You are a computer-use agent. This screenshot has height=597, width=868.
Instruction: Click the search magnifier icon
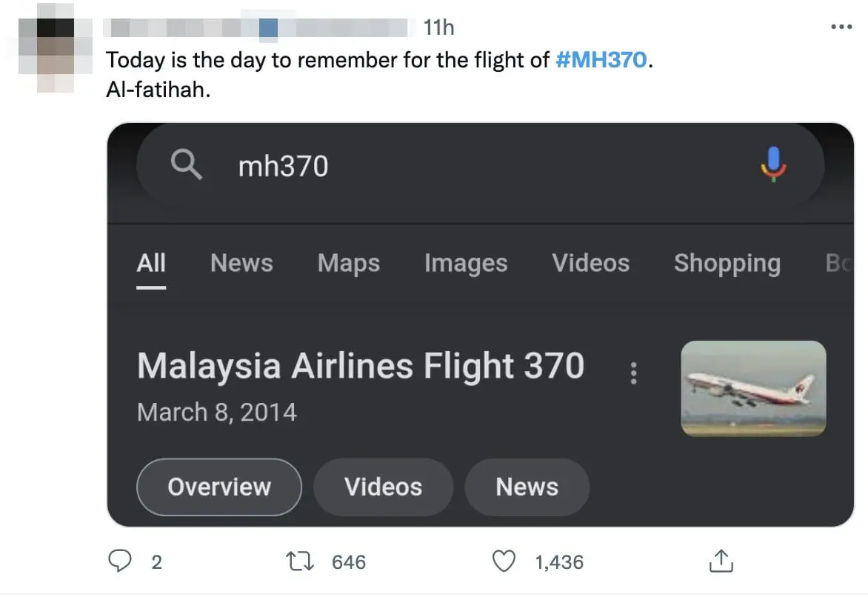(186, 165)
